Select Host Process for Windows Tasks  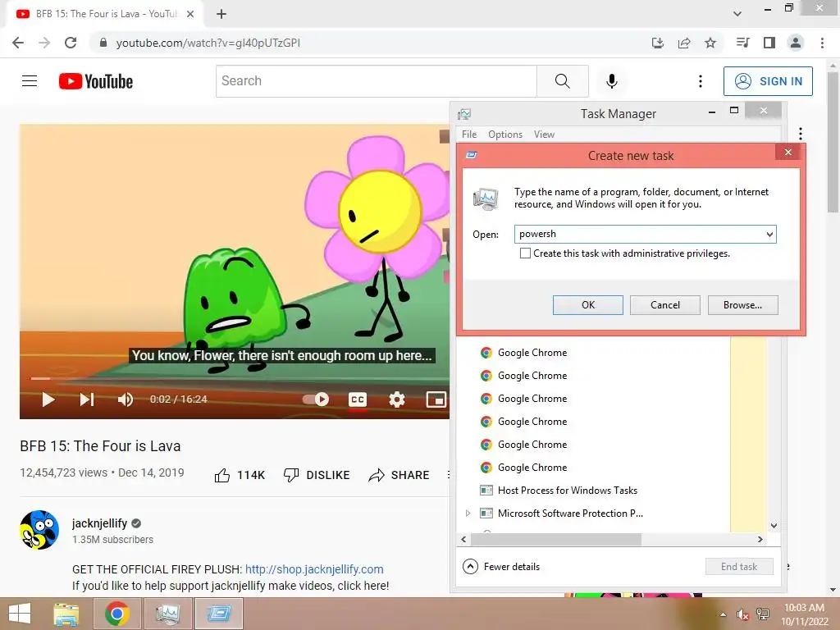[x=568, y=491]
